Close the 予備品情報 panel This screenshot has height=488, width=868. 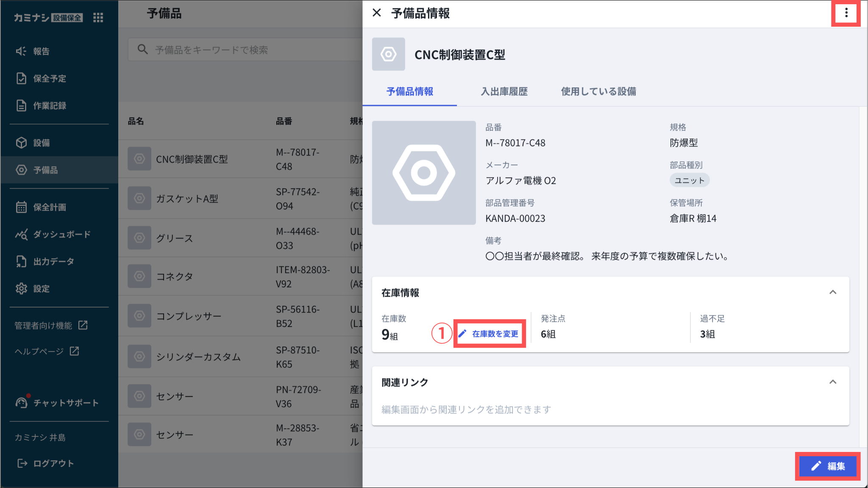pos(376,13)
